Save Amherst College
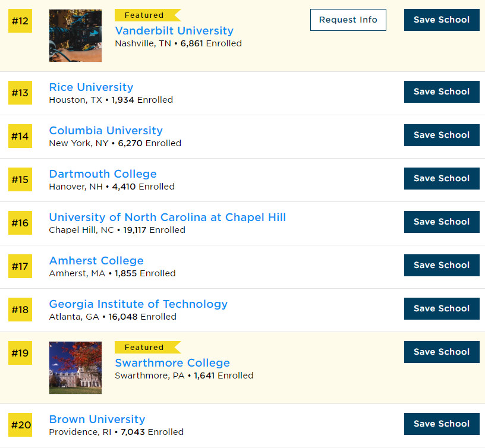Viewport: 485px width, 448px height. point(442,265)
